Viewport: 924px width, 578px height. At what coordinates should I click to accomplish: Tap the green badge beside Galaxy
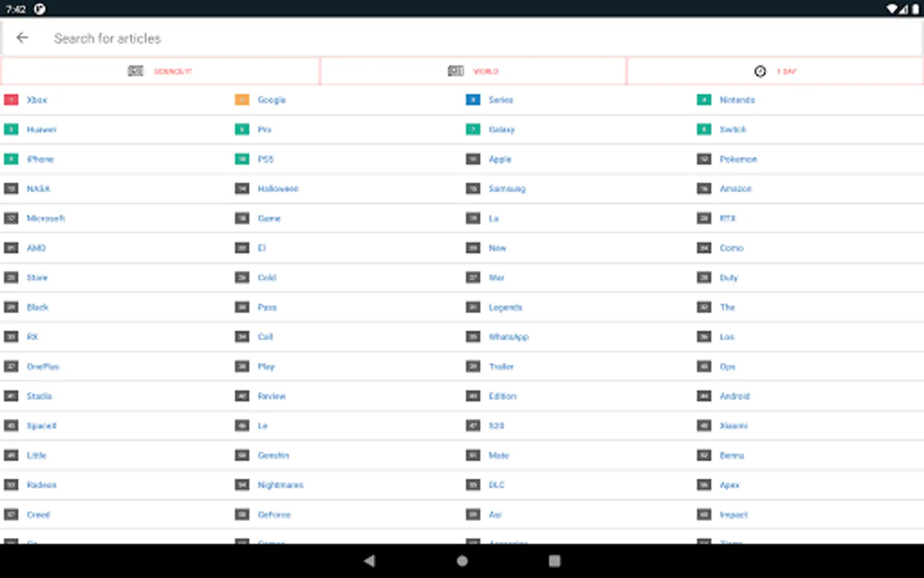473,129
